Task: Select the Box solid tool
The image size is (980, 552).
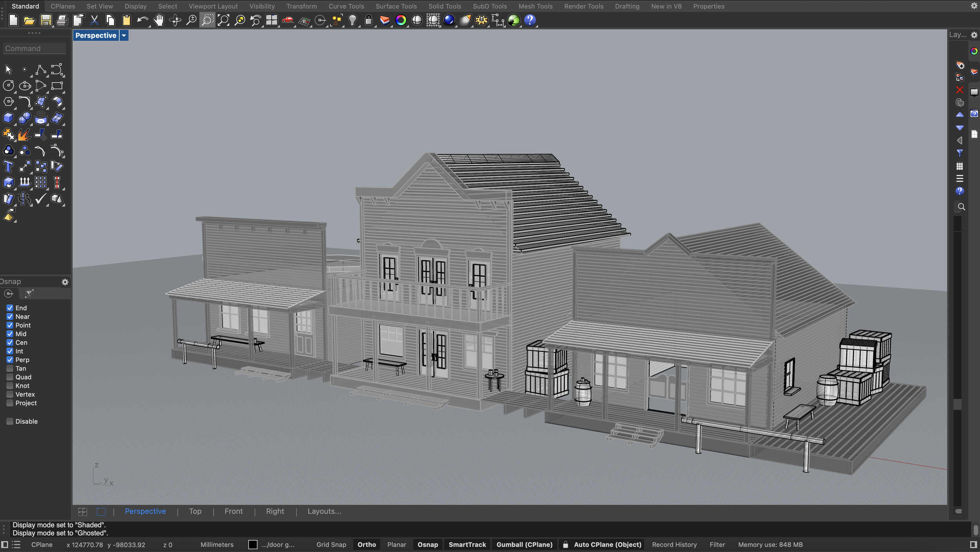Action: click(8, 118)
